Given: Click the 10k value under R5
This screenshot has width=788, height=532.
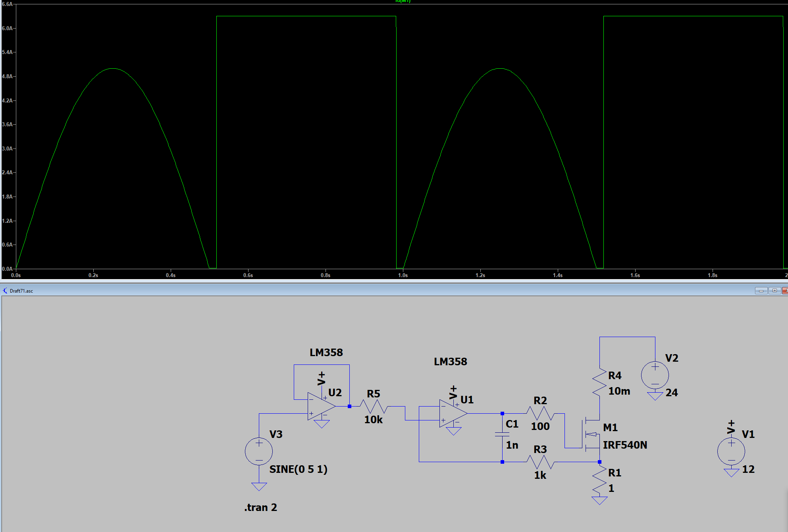Looking at the screenshot, I should [374, 420].
